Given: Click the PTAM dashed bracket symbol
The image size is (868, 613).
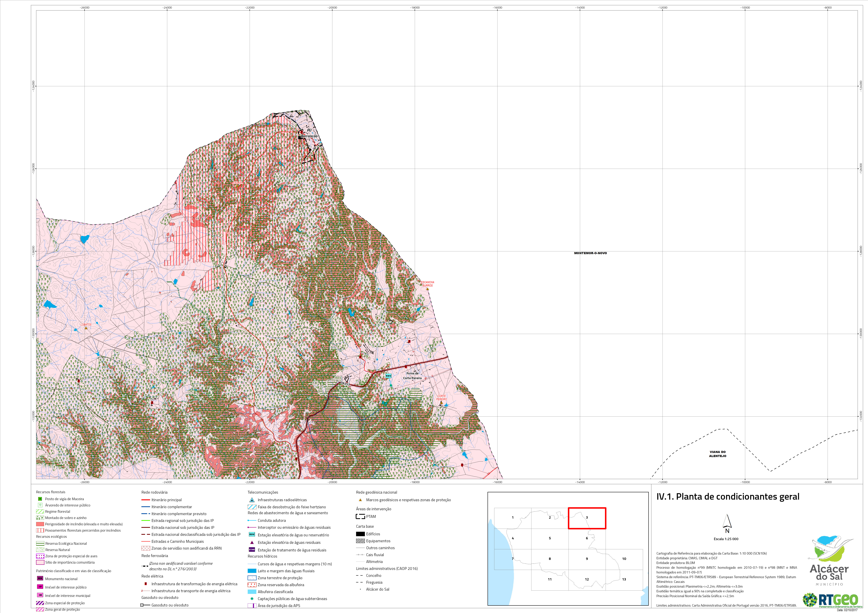Looking at the screenshot, I should (x=360, y=517).
